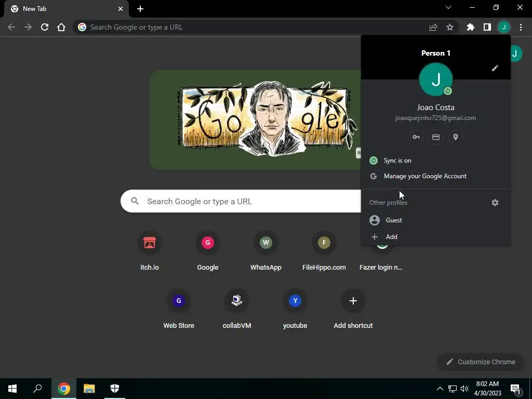Image resolution: width=532 pixels, height=399 pixels.
Task: Open the Google shortcut tile
Action: [208, 252]
